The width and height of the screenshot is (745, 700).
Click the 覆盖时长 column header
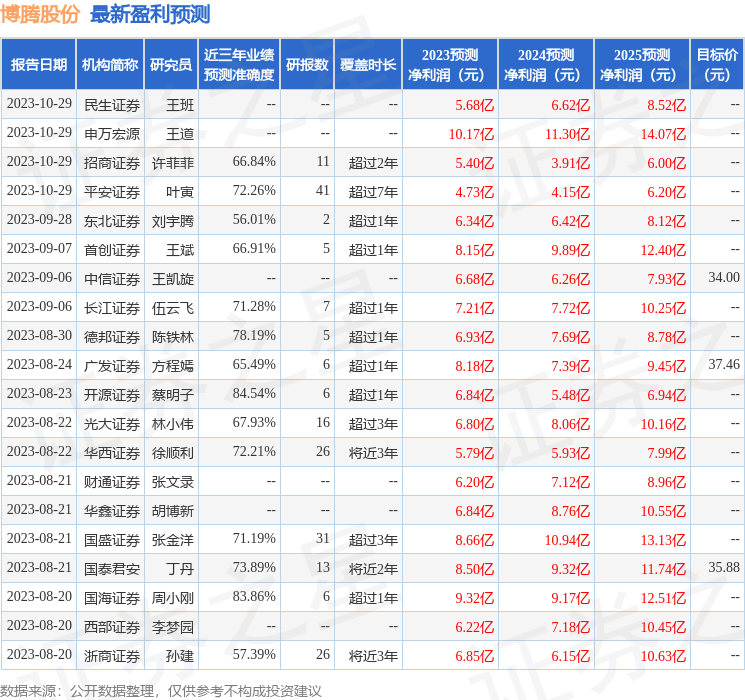point(368,64)
